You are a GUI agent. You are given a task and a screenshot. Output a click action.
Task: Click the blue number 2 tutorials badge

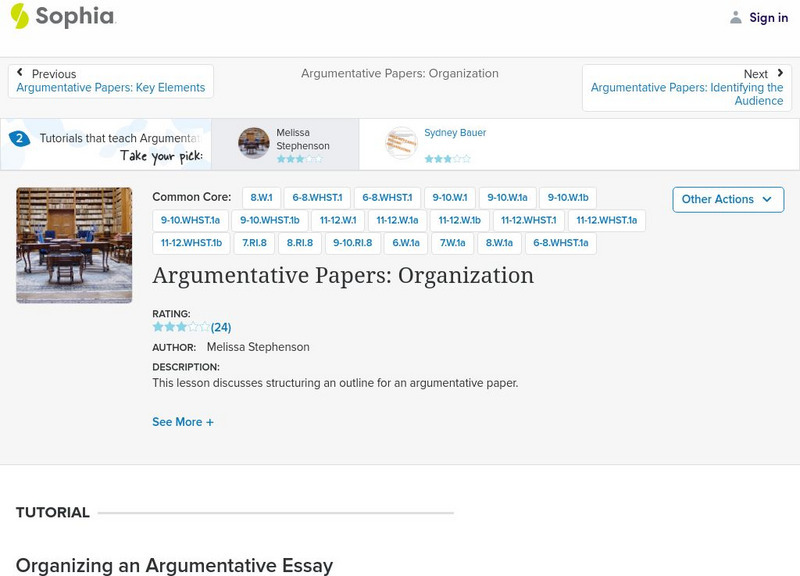[19, 138]
